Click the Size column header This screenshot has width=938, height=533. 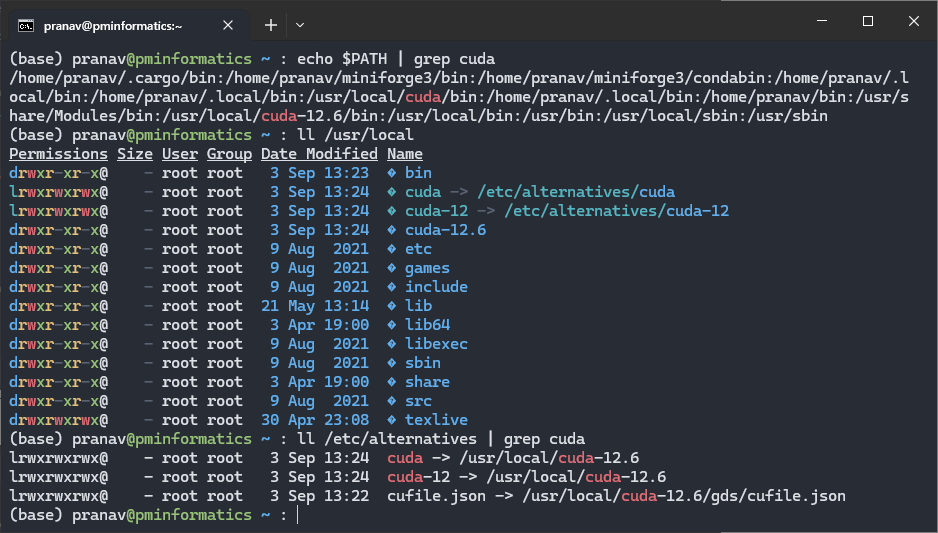click(x=135, y=154)
